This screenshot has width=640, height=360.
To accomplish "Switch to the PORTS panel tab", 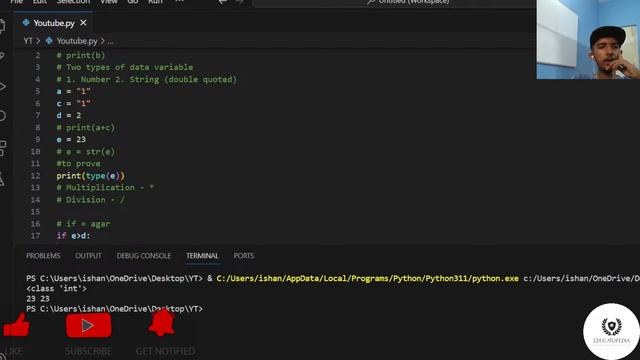I will click(244, 256).
